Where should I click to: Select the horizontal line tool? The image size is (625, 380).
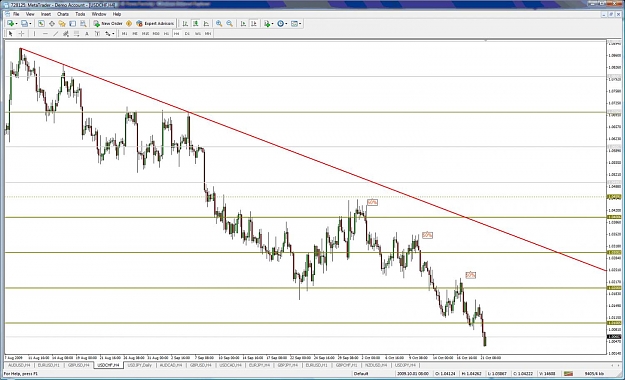(45, 33)
